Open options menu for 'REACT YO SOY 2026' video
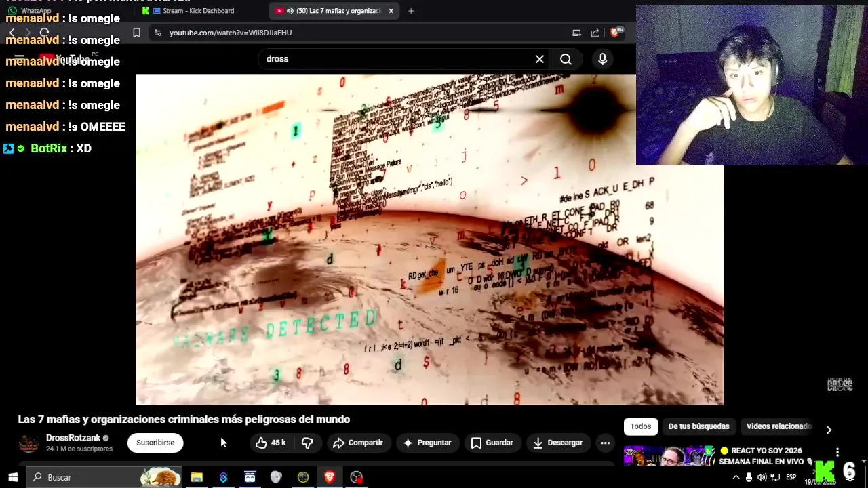The height and width of the screenshot is (488, 868). [837, 452]
